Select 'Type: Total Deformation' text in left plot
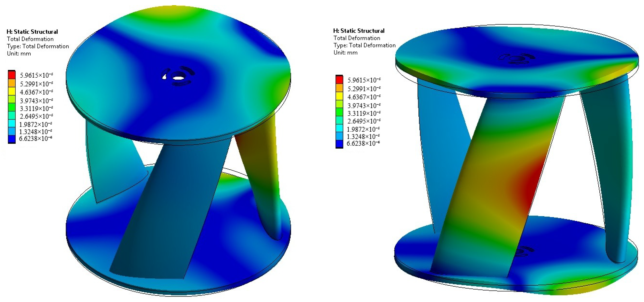Image resolution: width=644 pixels, height=302 pixels. tap(38, 46)
